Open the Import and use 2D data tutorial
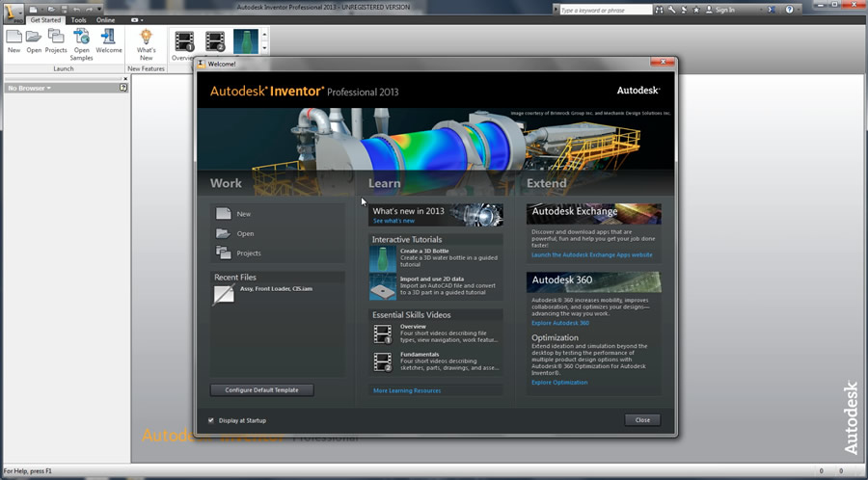The width and height of the screenshot is (868, 480). click(436, 286)
